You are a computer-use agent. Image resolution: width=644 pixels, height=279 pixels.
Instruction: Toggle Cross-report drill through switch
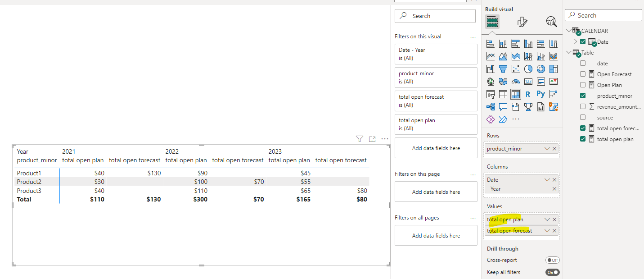(552, 260)
